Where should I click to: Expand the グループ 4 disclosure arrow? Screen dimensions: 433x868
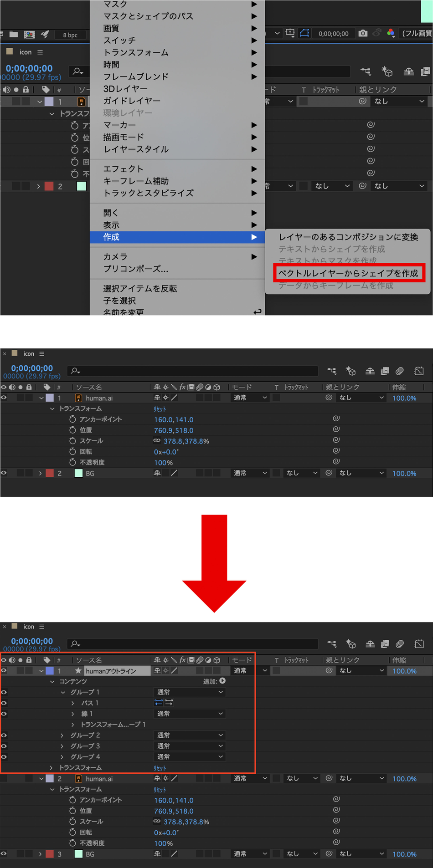pos(62,757)
